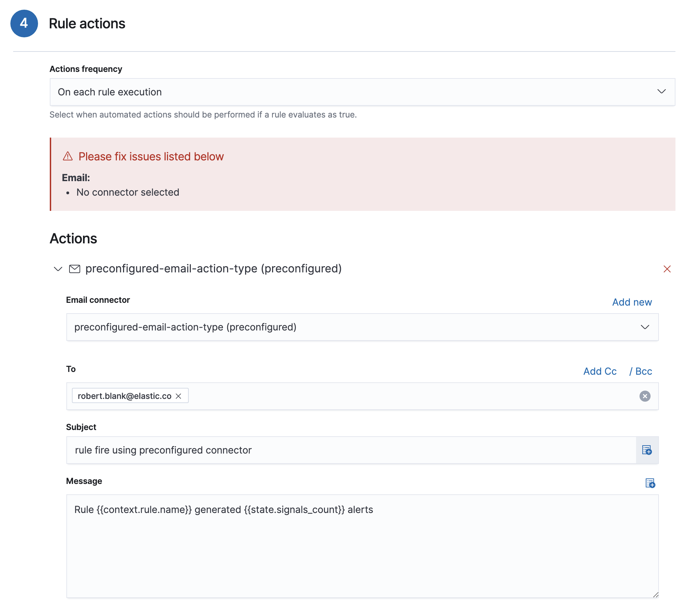Add a variable to the Subject field
The width and height of the screenshot is (681, 616).
[647, 450]
